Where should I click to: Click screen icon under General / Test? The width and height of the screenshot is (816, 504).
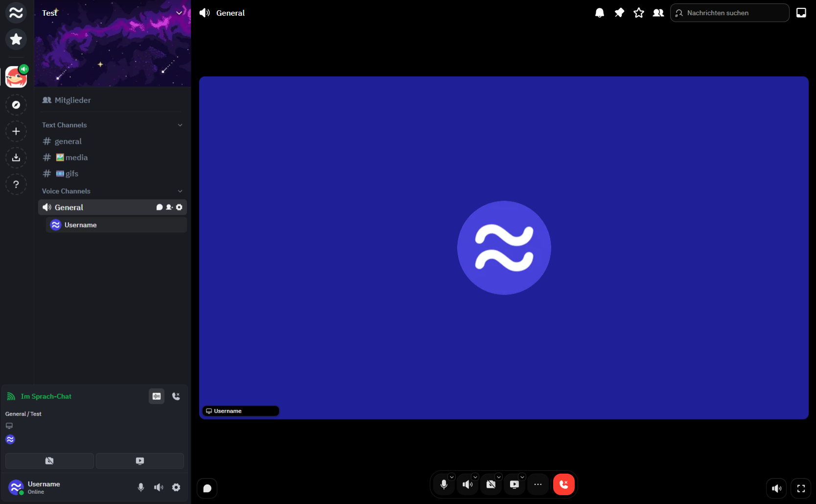click(9, 426)
